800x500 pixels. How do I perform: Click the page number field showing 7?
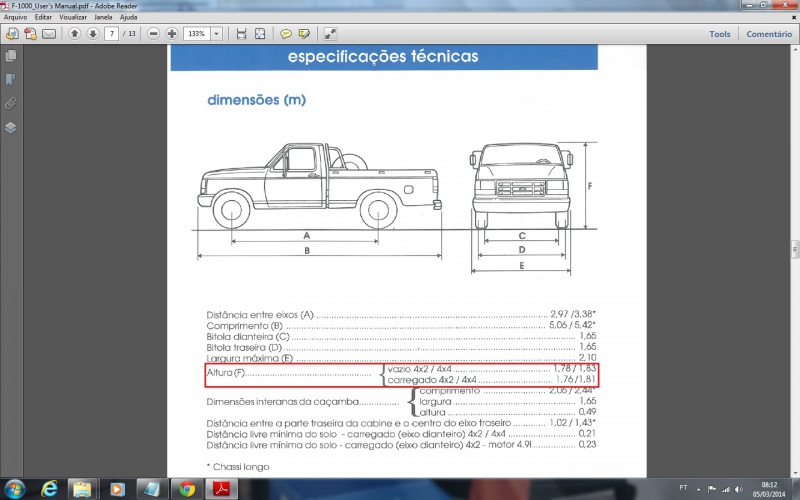111,34
